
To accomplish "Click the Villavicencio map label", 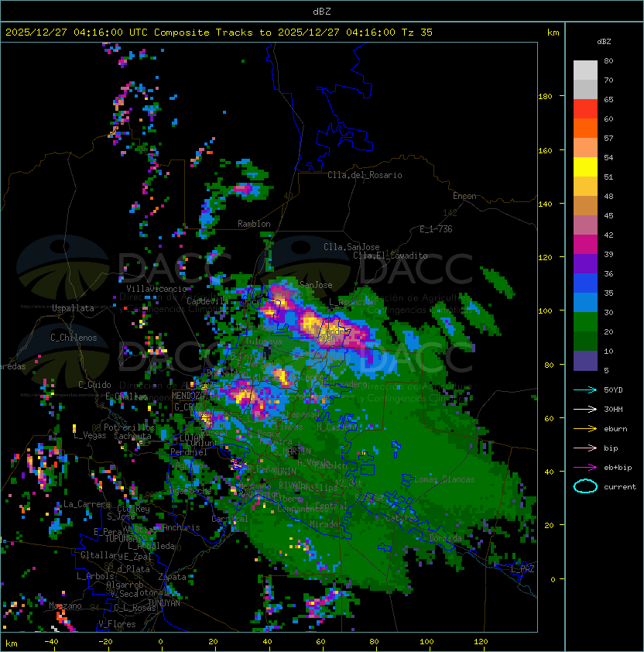I will [156, 289].
